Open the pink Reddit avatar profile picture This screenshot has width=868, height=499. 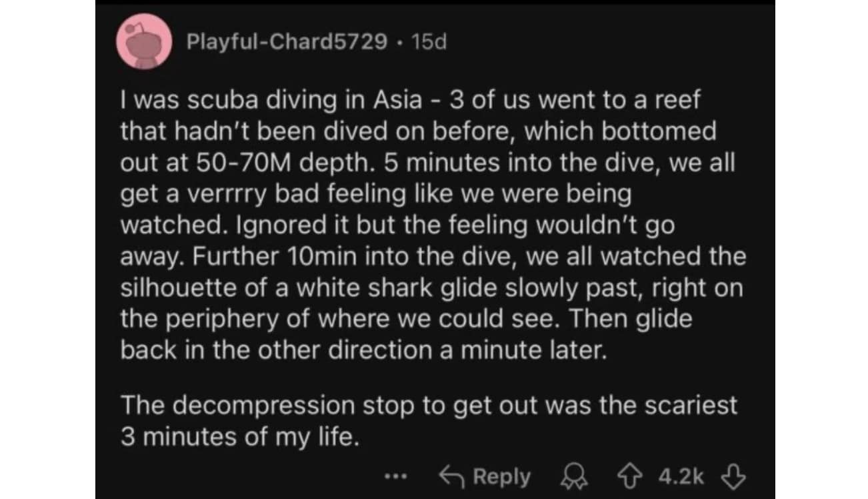(145, 41)
